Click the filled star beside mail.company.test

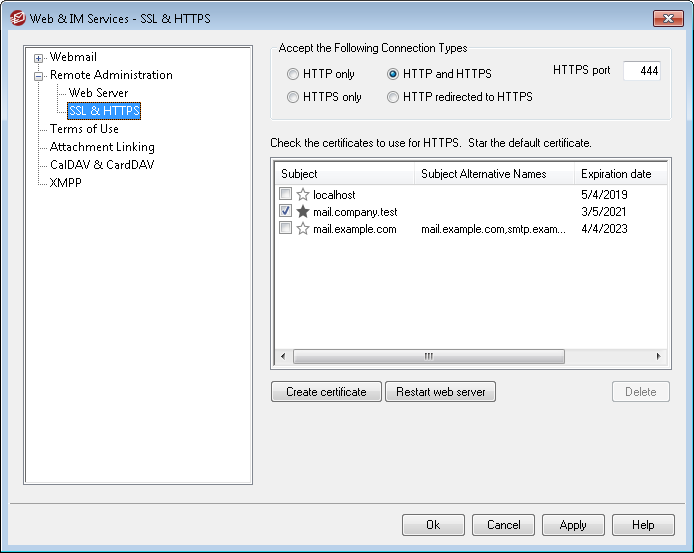(303, 212)
